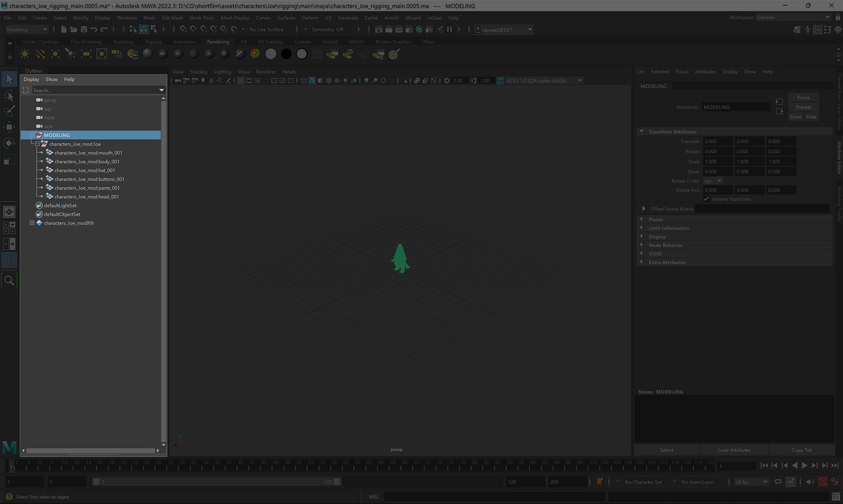This screenshot has width=843, height=504.
Task: Click the Auto keyframe toggle icon
Action: pos(822,482)
